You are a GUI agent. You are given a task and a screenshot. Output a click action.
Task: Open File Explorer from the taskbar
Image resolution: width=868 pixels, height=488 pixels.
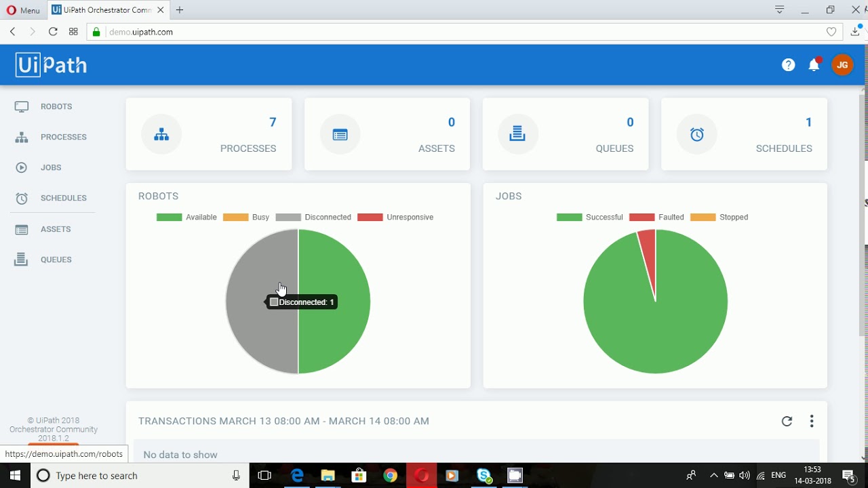tap(328, 475)
